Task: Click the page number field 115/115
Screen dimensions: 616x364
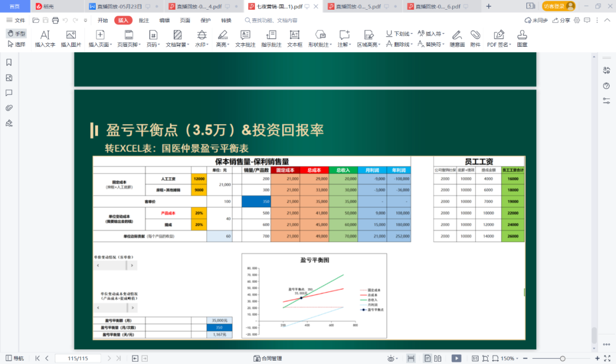Action: [78, 358]
